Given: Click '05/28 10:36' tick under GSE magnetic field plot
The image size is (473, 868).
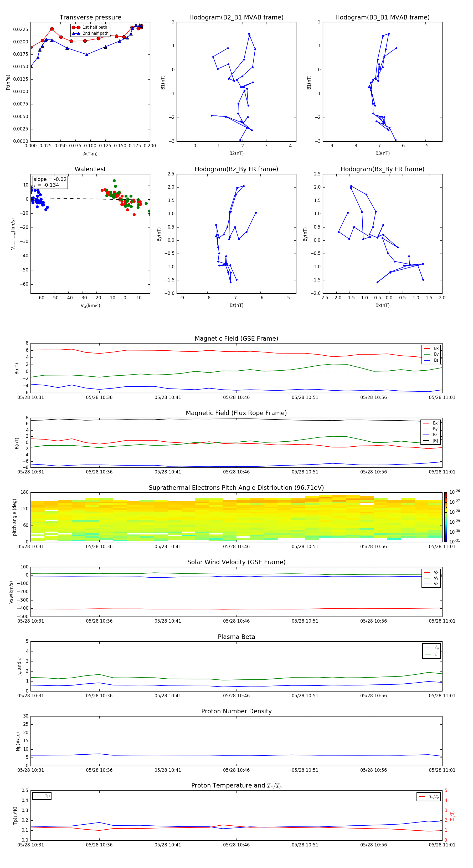Looking at the screenshot, I should (99, 397).
